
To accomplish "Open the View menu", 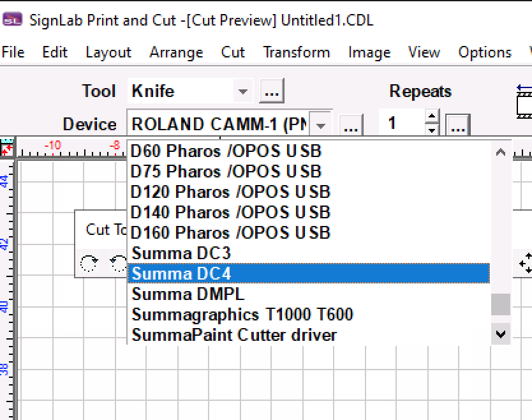I will tap(424, 52).
